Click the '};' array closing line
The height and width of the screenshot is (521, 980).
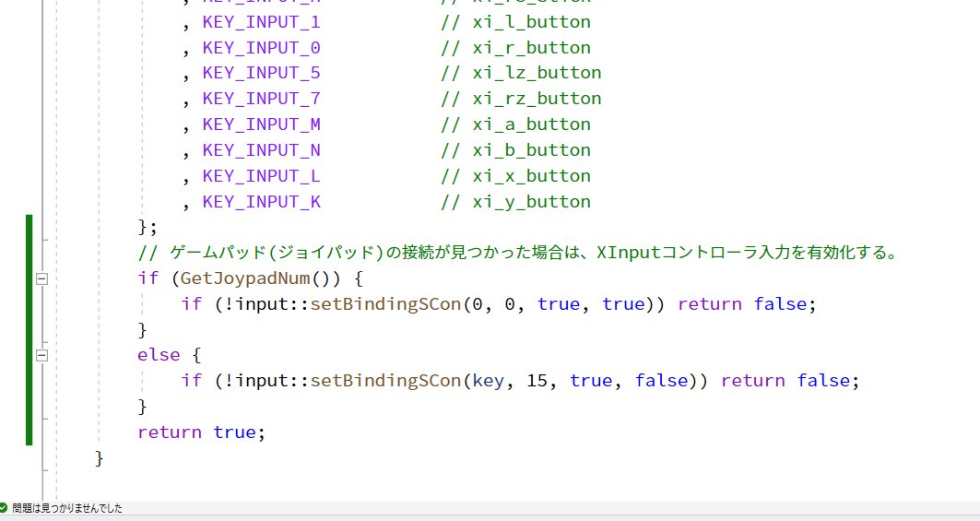pyautogui.click(x=148, y=227)
